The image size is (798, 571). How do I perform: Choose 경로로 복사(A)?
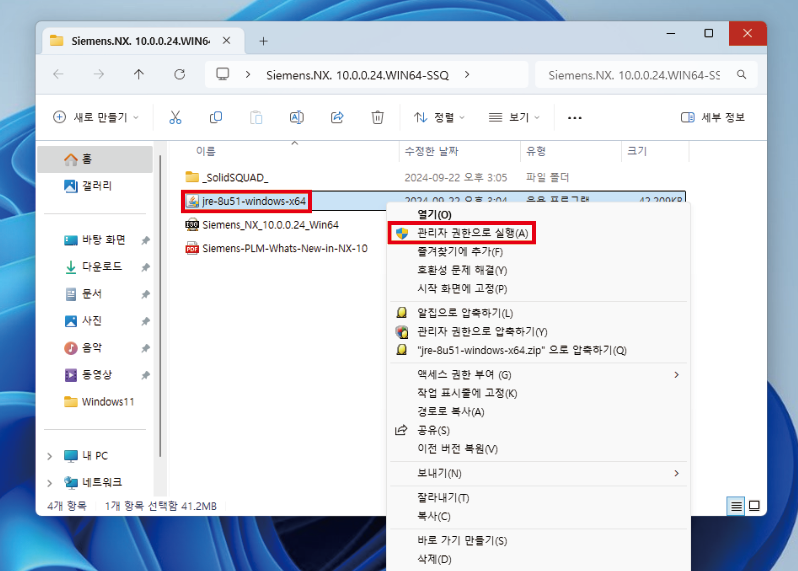click(538, 412)
